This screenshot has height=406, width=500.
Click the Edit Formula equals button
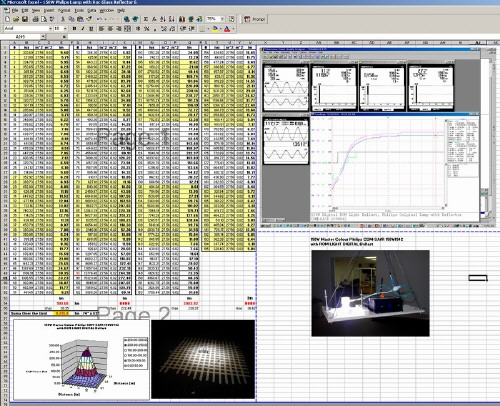click(64, 37)
